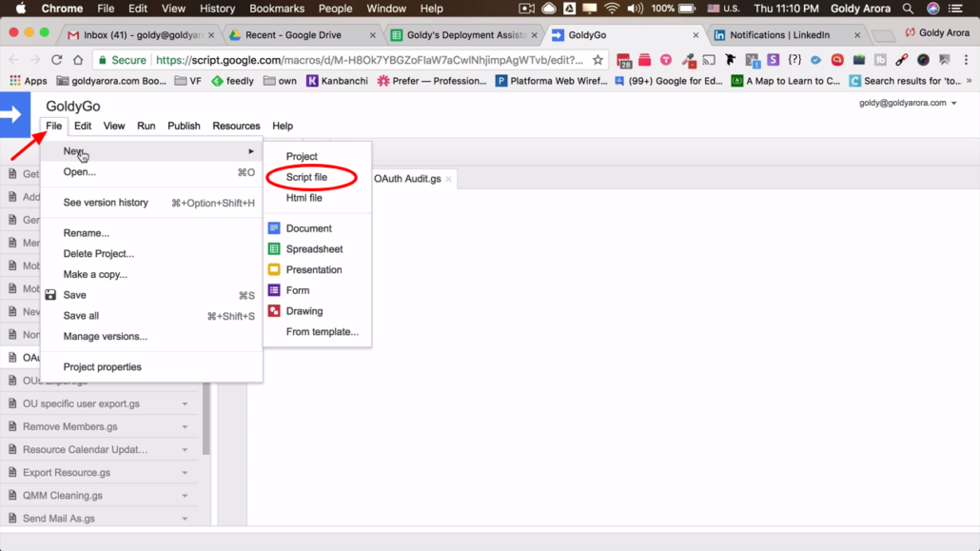Open Remove Members.gs file in sidebar

pyautogui.click(x=70, y=426)
